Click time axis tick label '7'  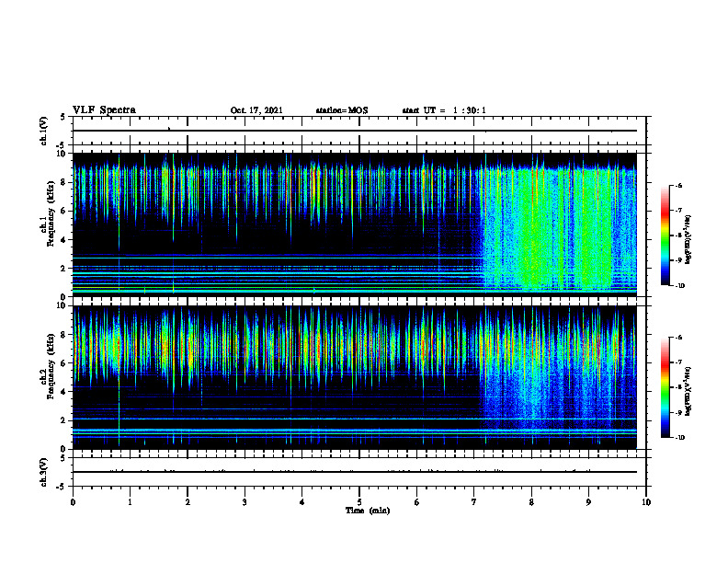(x=474, y=502)
